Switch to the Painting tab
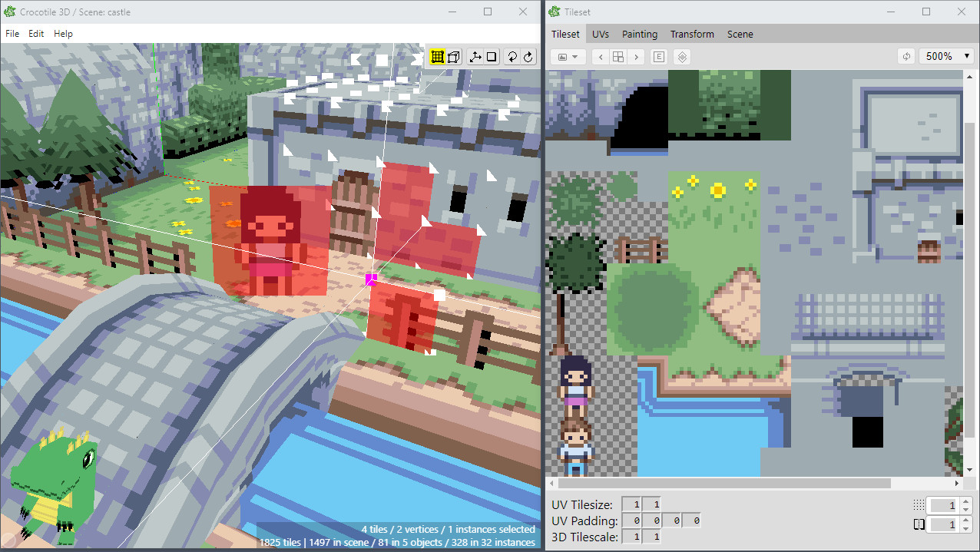 tap(640, 34)
